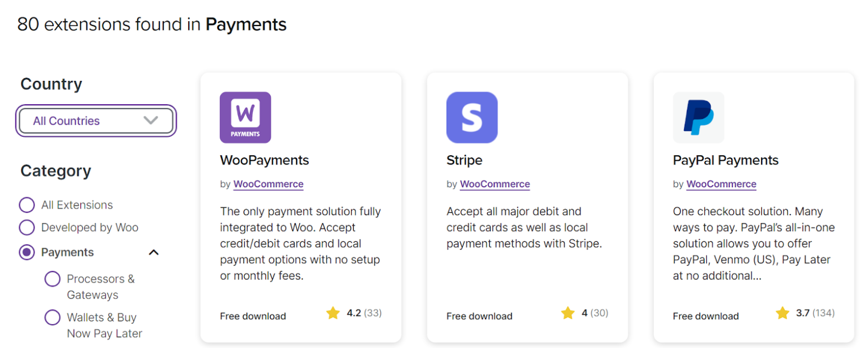This screenshot has height=348, width=868.
Task: Click the PayPal Payments logo icon
Action: pyautogui.click(x=697, y=117)
